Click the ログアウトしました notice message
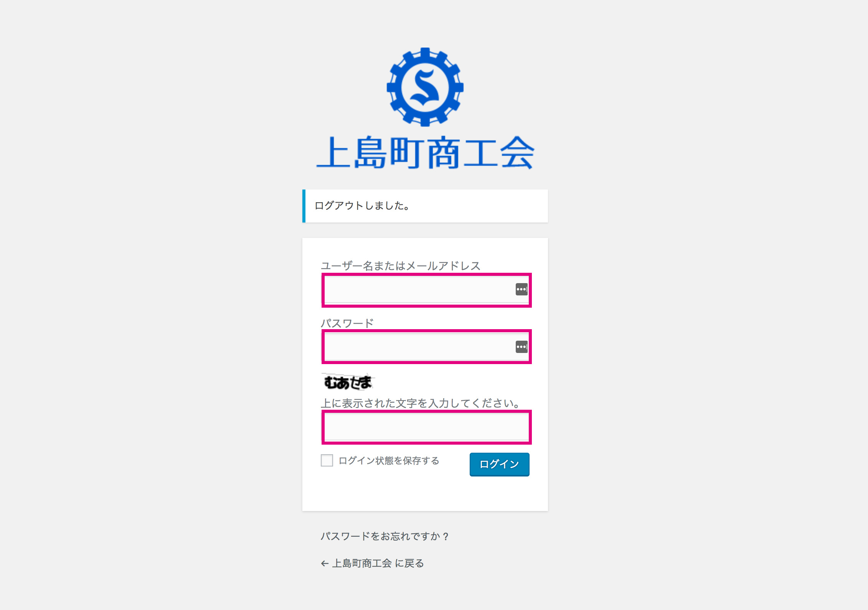This screenshot has height=610, width=868. 362,206
